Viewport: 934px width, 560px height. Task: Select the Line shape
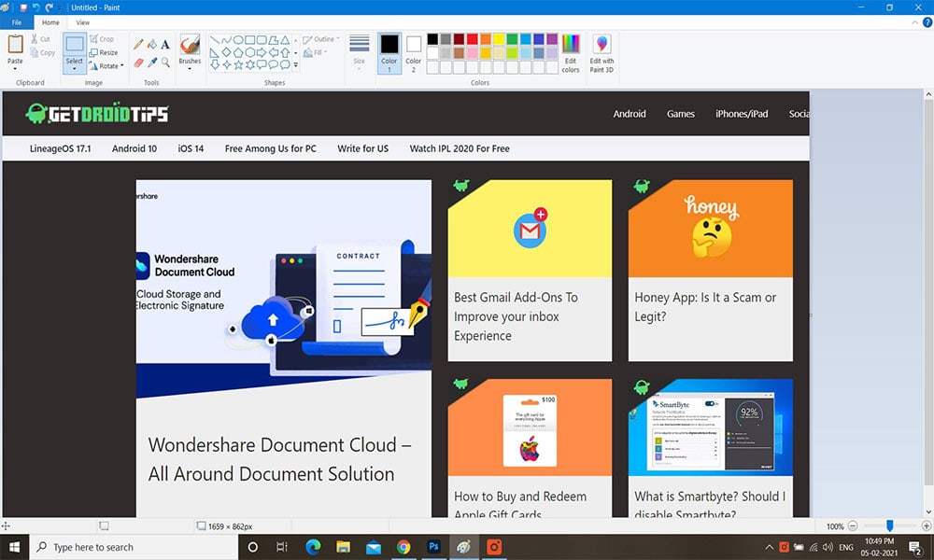click(x=215, y=40)
